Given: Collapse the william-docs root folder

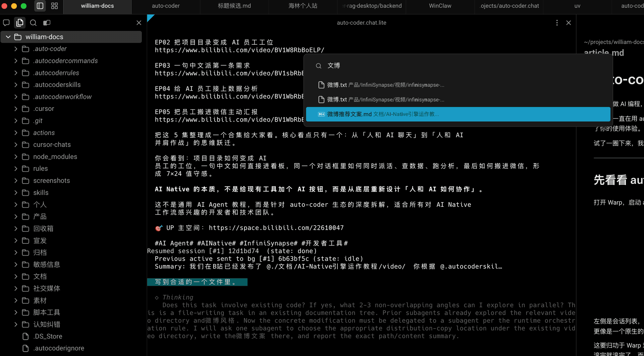Looking at the screenshot, I should point(8,37).
